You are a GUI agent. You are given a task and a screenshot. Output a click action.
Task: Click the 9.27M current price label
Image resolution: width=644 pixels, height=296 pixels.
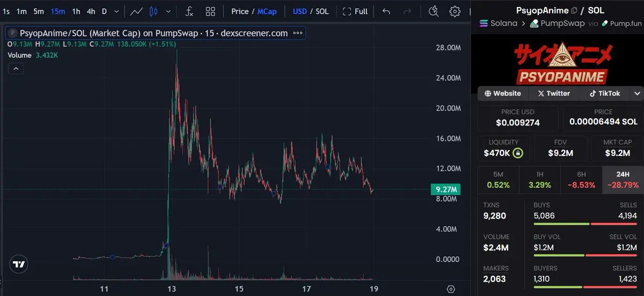click(x=446, y=189)
